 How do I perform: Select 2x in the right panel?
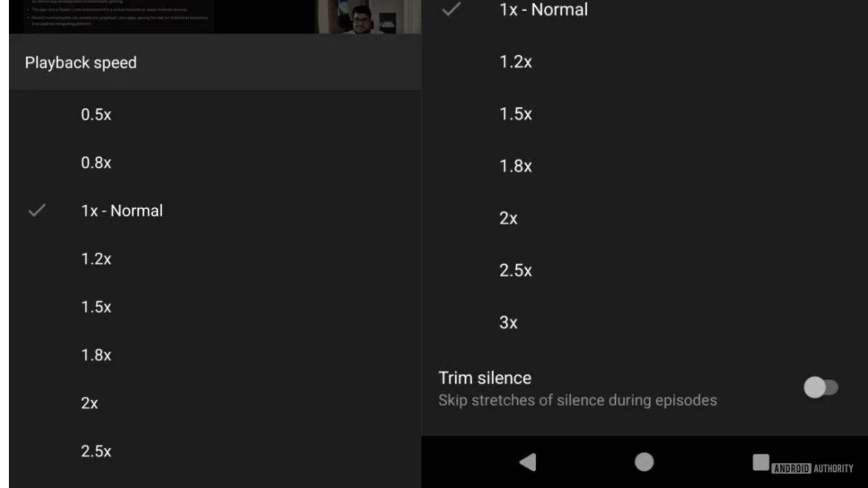point(508,218)
